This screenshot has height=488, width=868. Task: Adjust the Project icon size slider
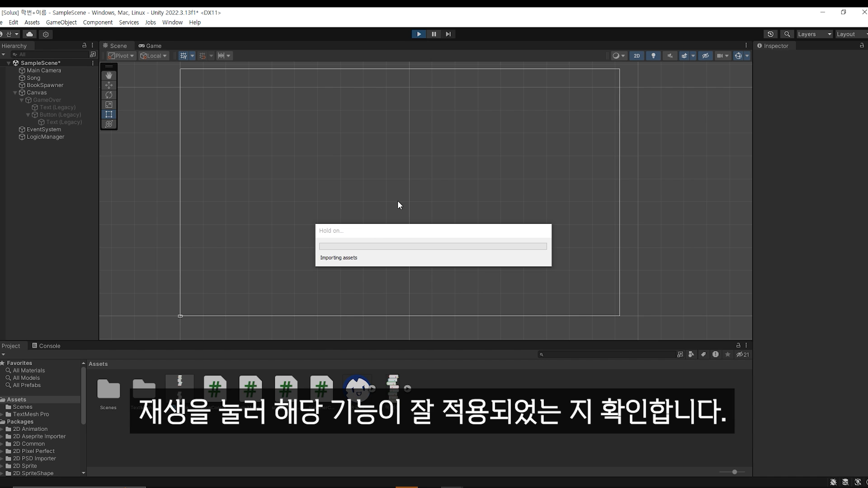pos(735,472)
